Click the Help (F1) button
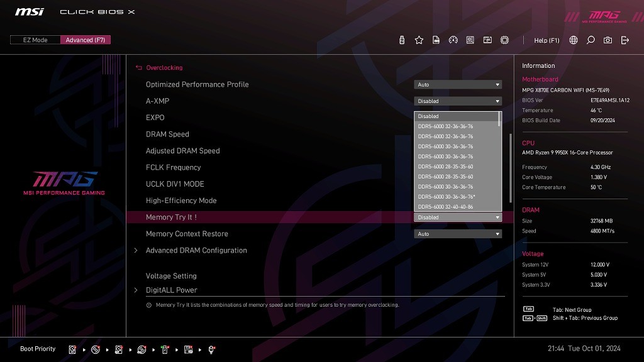644x362 pixels. click(x=547, y=40)
